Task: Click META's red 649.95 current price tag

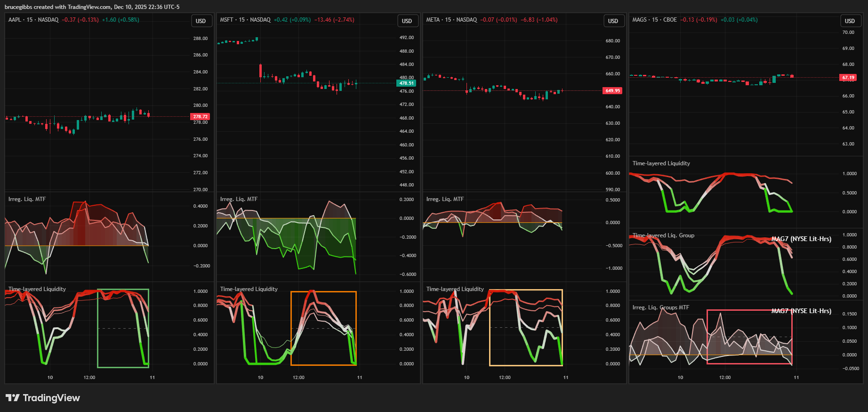Action: pos(612,90)
